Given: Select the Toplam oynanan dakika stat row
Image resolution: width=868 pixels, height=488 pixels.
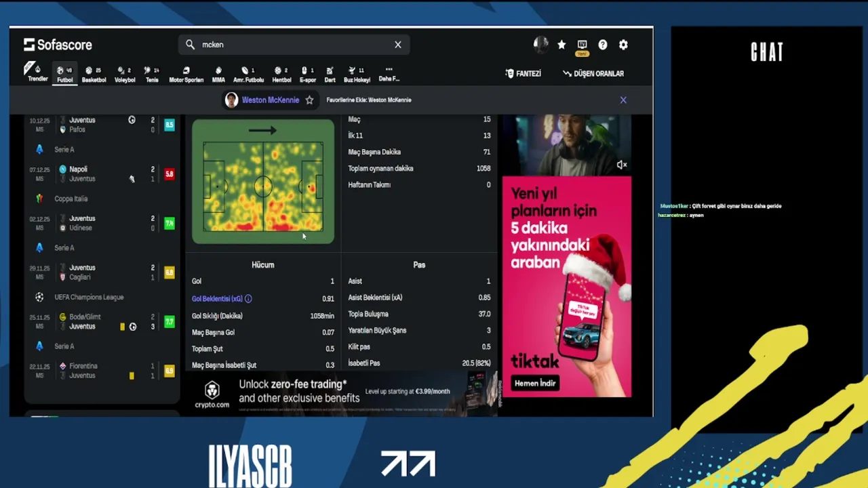Looking at the screenshot, I should [x=419, y=168].
